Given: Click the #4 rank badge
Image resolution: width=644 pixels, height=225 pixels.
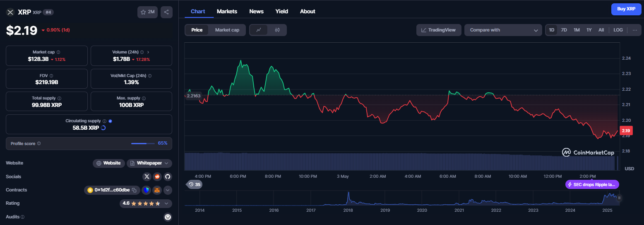Looking at the screenshot, I should [x=48, y=12].
